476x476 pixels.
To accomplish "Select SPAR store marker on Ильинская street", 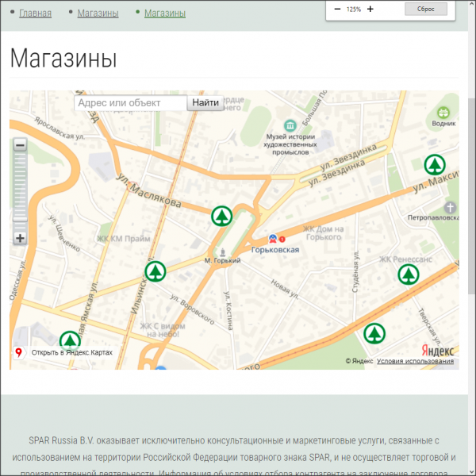I will pos(155,271).
